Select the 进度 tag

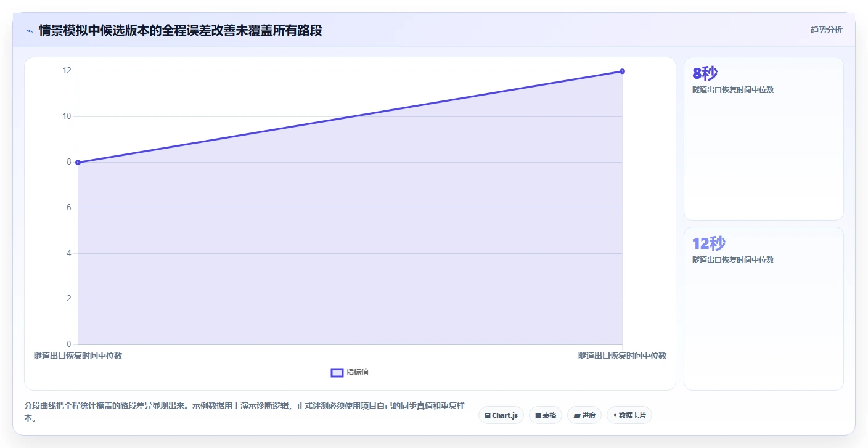point(584,415)
